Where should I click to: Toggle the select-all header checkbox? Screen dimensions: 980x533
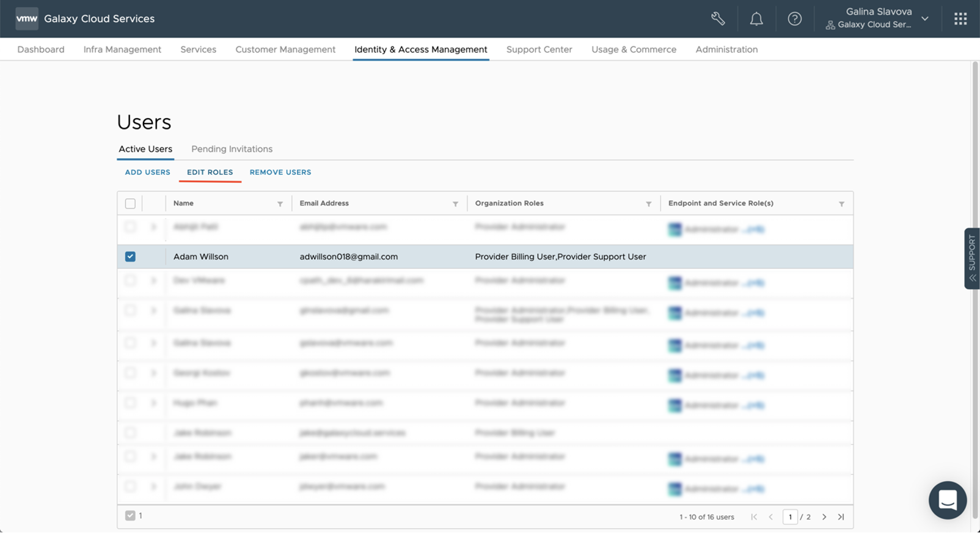pyautogui.click(x=130, y=204)
